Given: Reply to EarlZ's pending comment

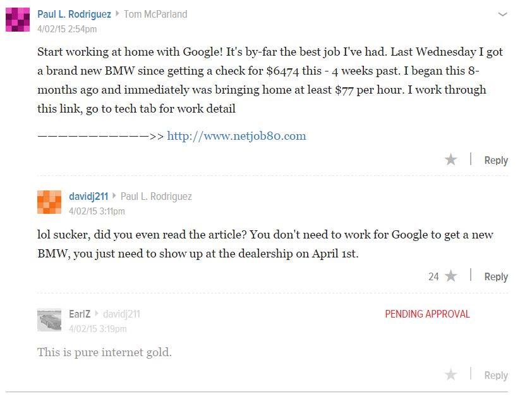Looking at the screenshot, I should click(496, 376).
